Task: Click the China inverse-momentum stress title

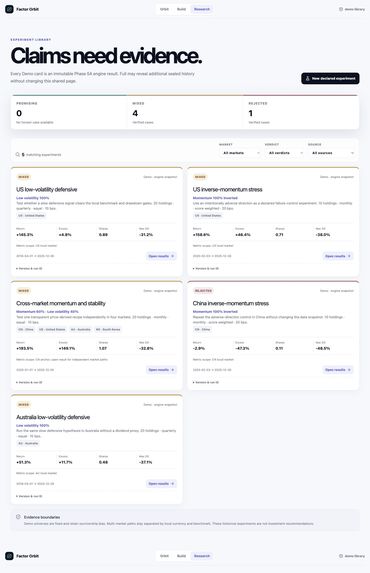Action: tap(231, 303)
